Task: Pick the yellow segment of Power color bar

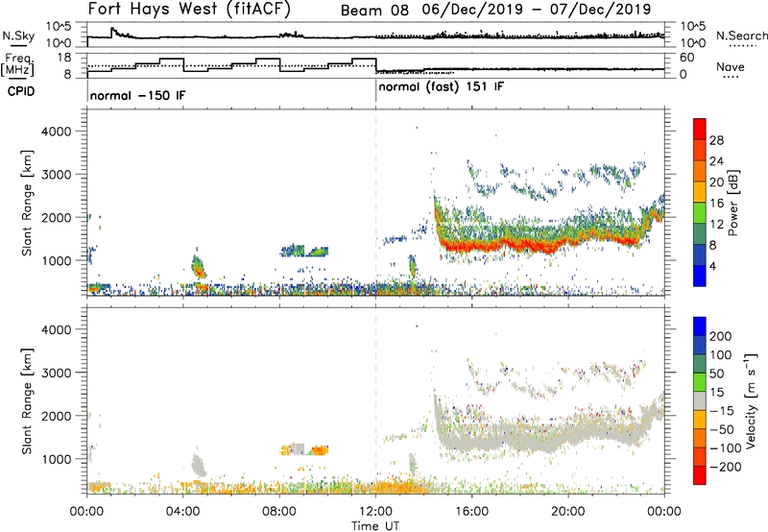Action: [700, 192]
